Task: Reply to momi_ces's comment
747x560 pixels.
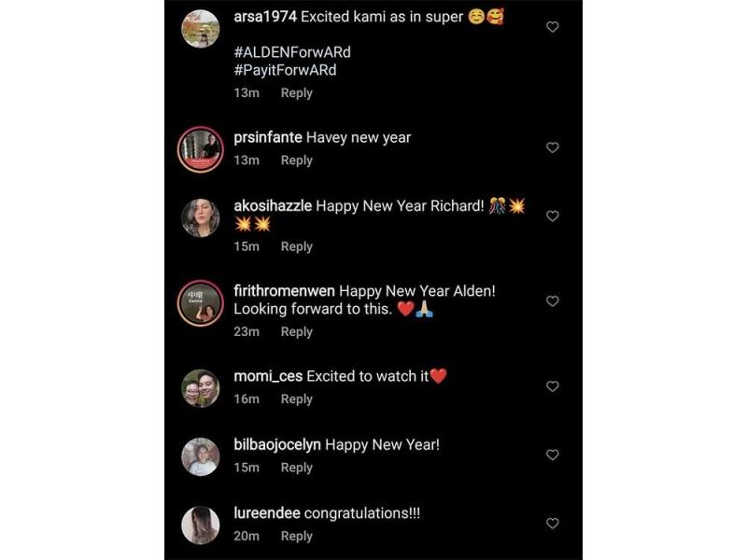Action: (x=296, y=399)
